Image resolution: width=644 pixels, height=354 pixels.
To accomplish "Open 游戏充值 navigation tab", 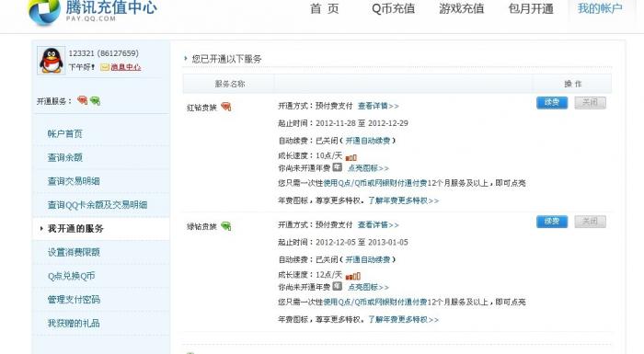I will pyautogui.click(x=461, y=8).
